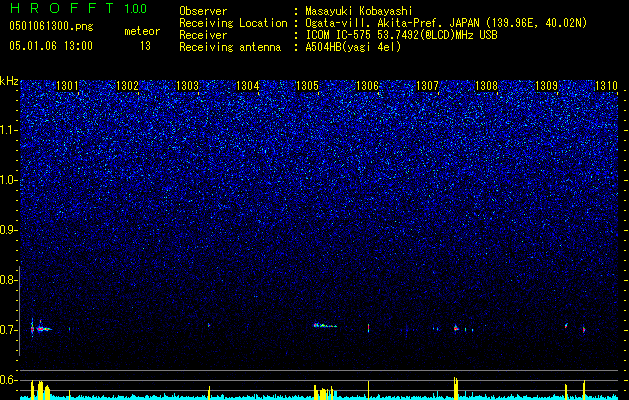Click the 0.7 kHz frequency tick label
629x400 pixels.
(x=8, y=330)
